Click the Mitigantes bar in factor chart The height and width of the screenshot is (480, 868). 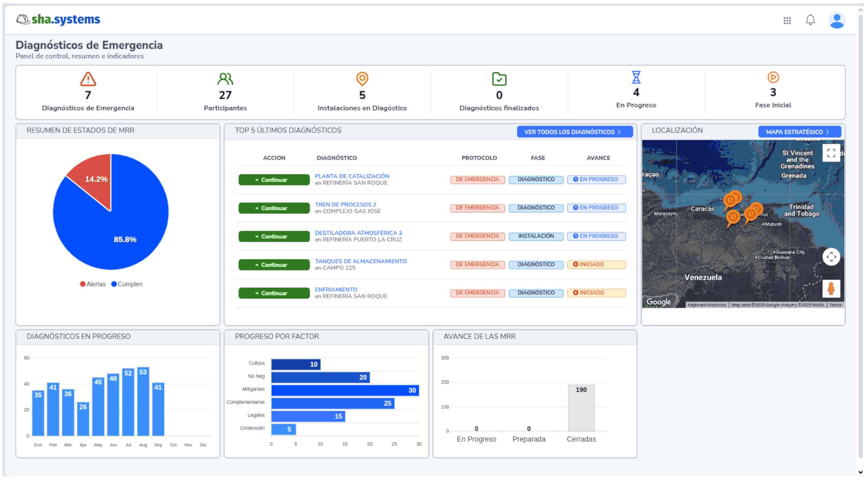(x=345, y=390)
